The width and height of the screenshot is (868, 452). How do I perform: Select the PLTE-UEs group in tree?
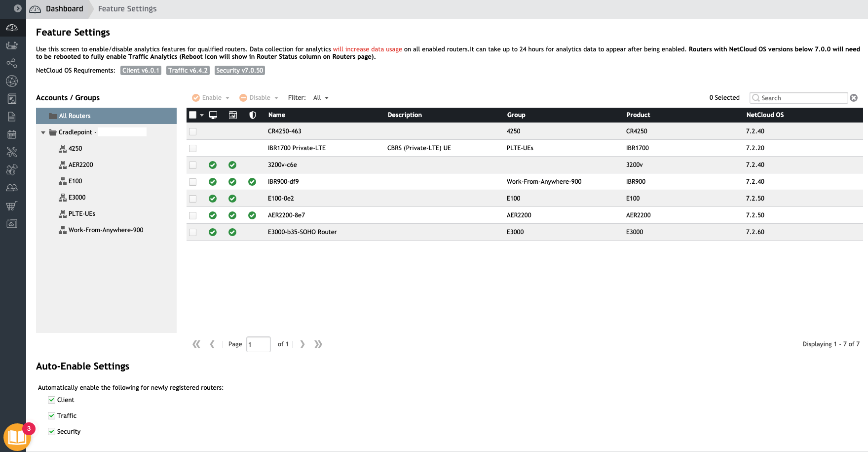pyautogui.click(x=81, y=214)
